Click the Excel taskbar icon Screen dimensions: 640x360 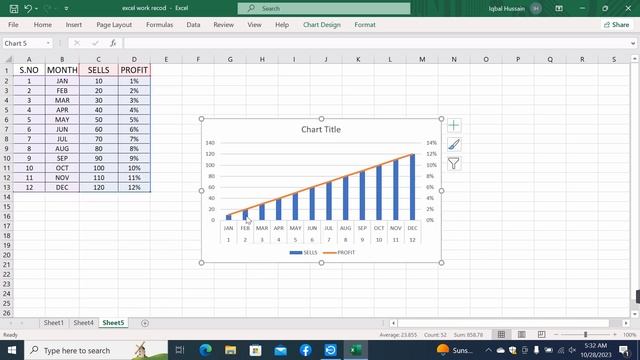(x=356, y=350)
